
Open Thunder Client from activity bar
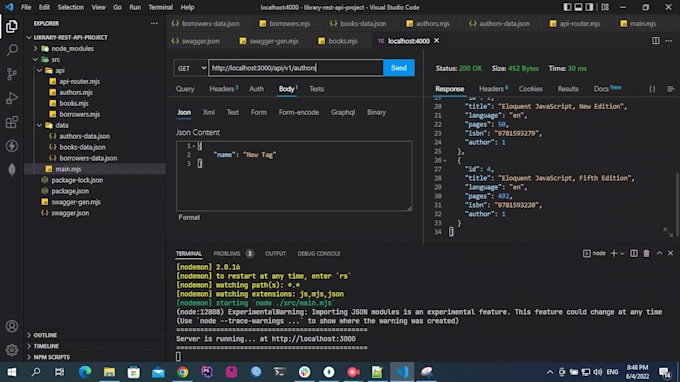[x=12, y=146]
